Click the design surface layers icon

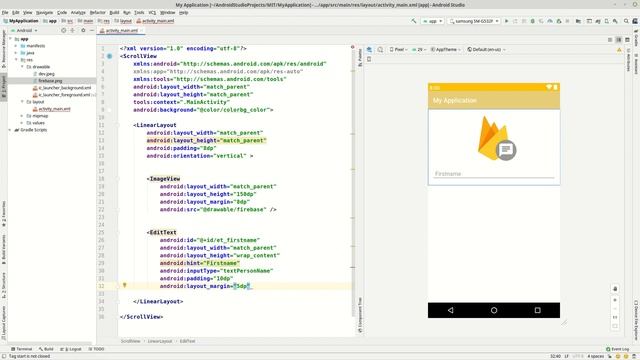[x=369, y=49]
